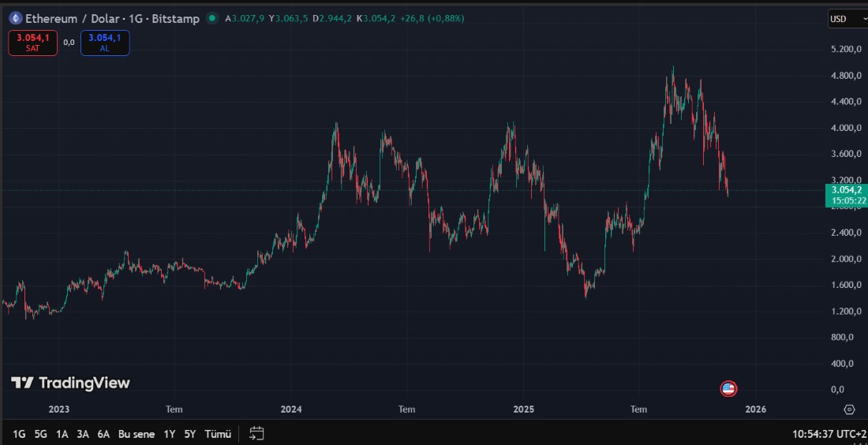Choose the 6A time range

pyautogui.click(x=103, y=433)
